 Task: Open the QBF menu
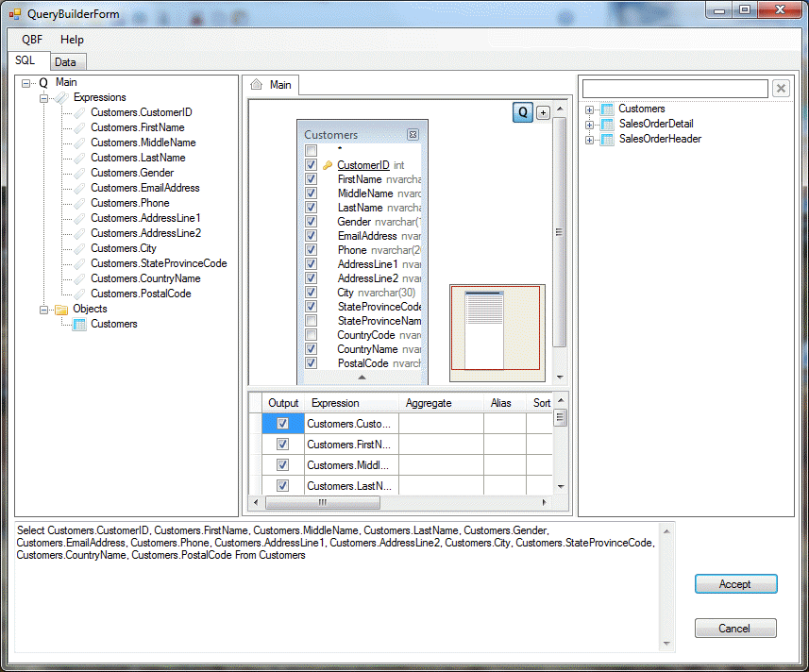click(32, 40)
